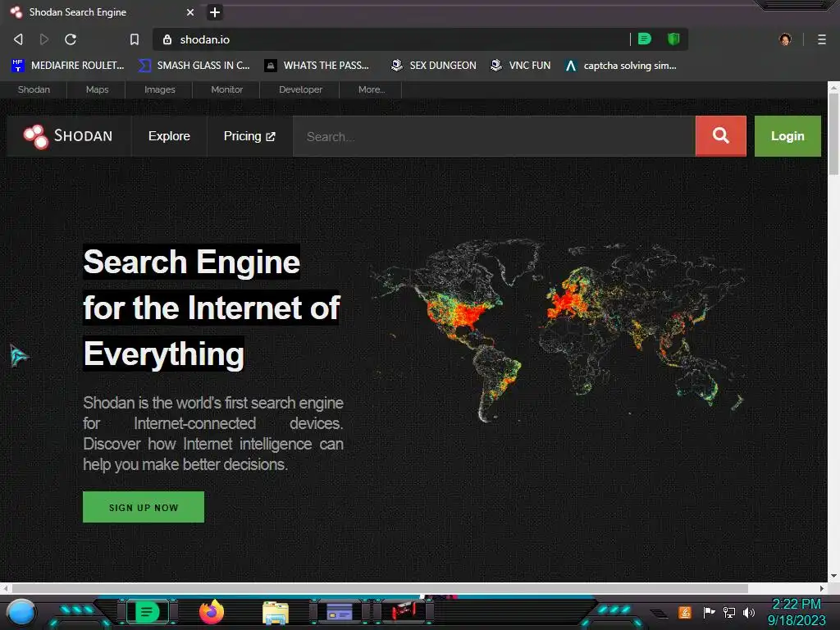The image size is (840, 630).
Task: Click the padlock site security icon
Action: click(x=167, y=39)
